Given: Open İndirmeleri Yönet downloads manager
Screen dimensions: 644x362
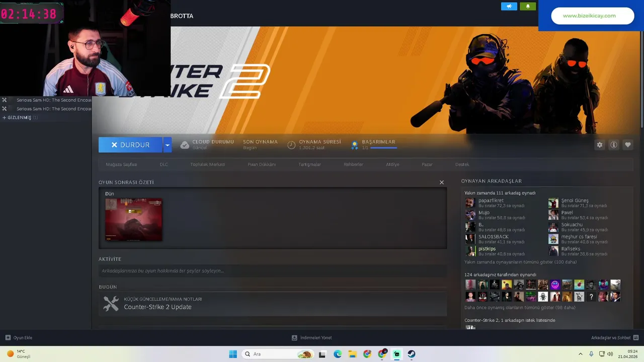Looking at the screenshot, I should coord(312,338).
